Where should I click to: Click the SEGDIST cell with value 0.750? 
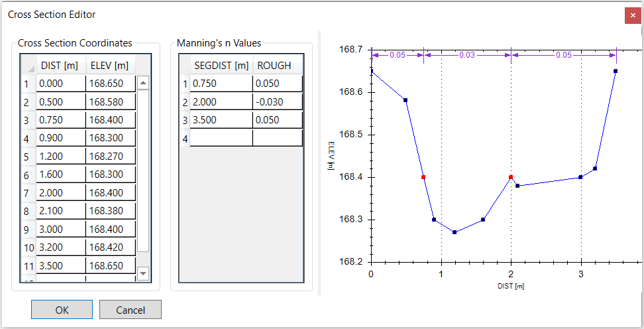(221, 84)
